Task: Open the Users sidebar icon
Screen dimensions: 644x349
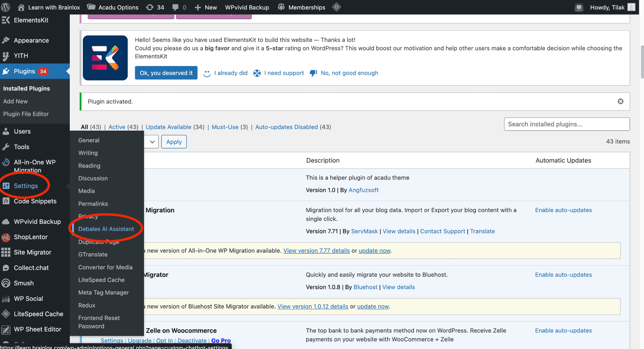Action: pyautogui.click(x=6, y=131)
